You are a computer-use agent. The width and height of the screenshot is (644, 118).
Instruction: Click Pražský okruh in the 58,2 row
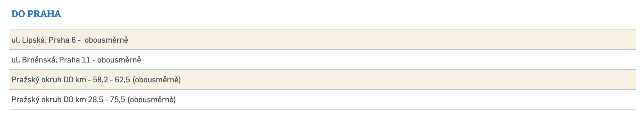click(36, 80)
